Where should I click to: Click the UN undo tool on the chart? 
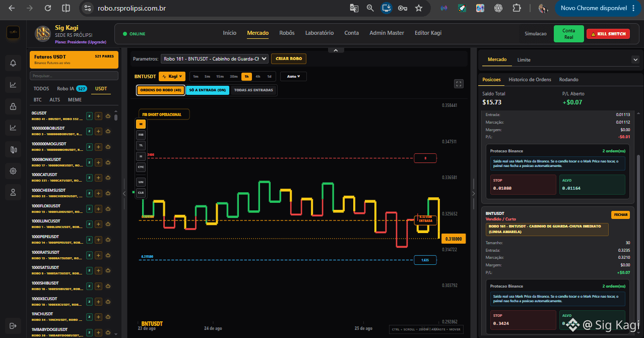[x=141, y=182]
